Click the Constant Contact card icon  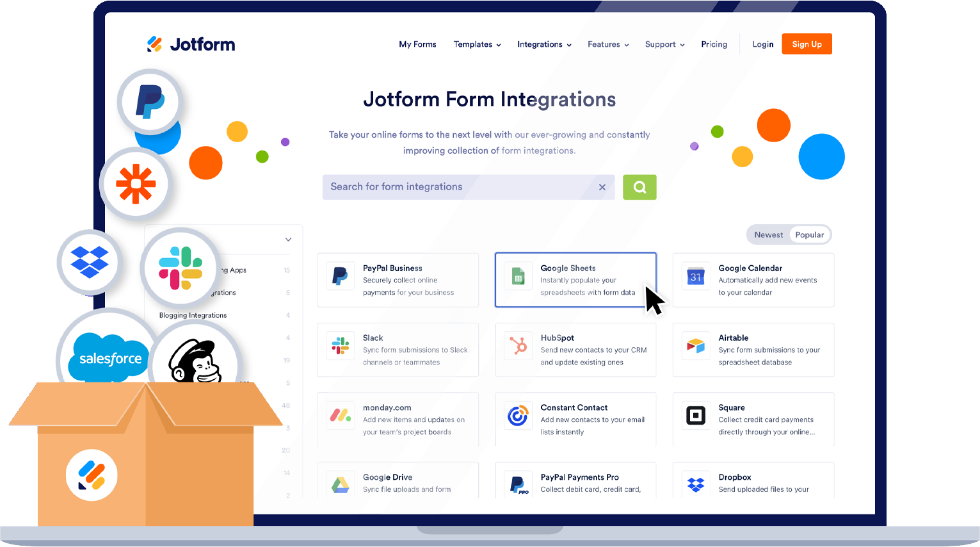pos(518,416)
